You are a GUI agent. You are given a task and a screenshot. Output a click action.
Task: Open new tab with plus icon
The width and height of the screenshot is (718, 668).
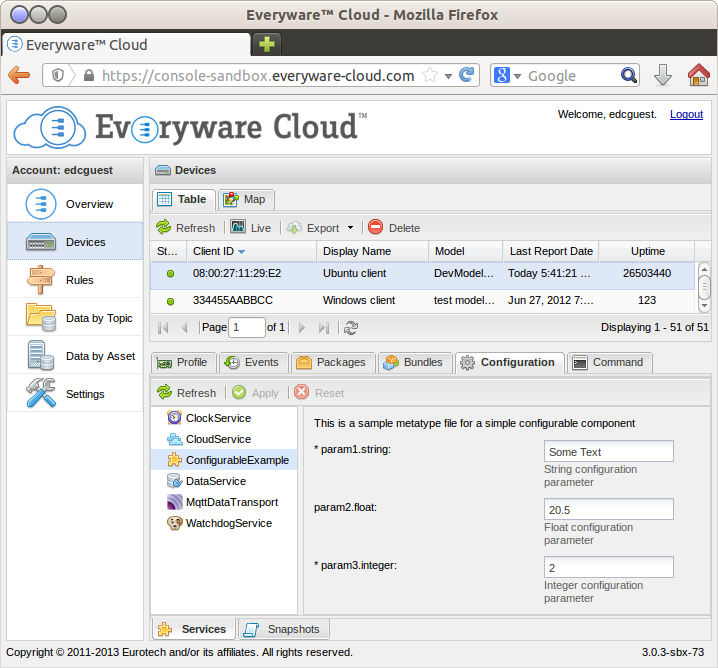click(x=267, y=44)
